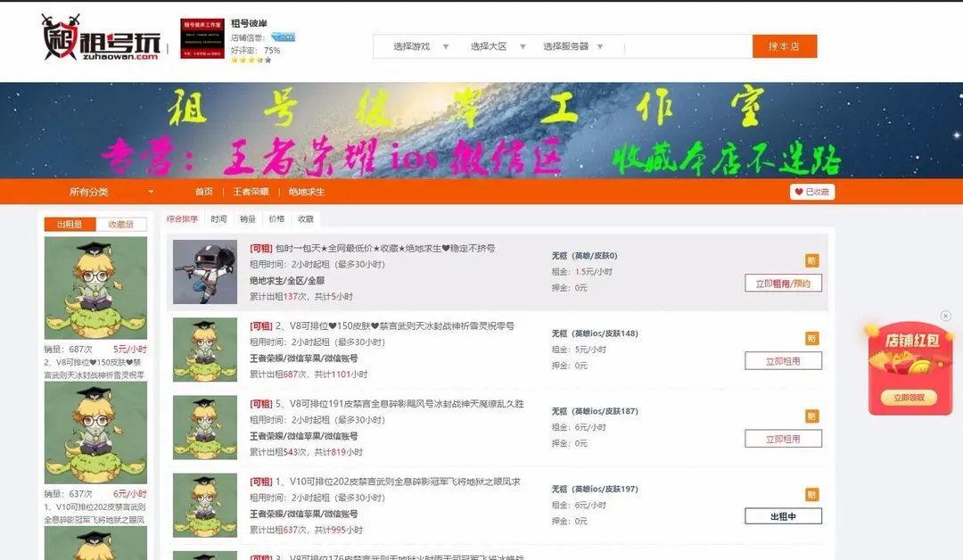Expand the 选择服务器 dropdown
This screenshot has height=560, width=963.
pos(572,46)
